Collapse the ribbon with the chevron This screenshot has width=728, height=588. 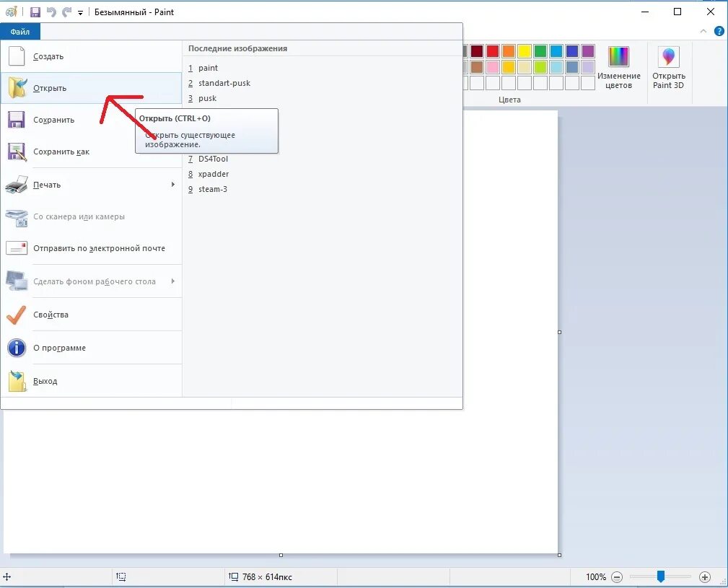(703, 31)
